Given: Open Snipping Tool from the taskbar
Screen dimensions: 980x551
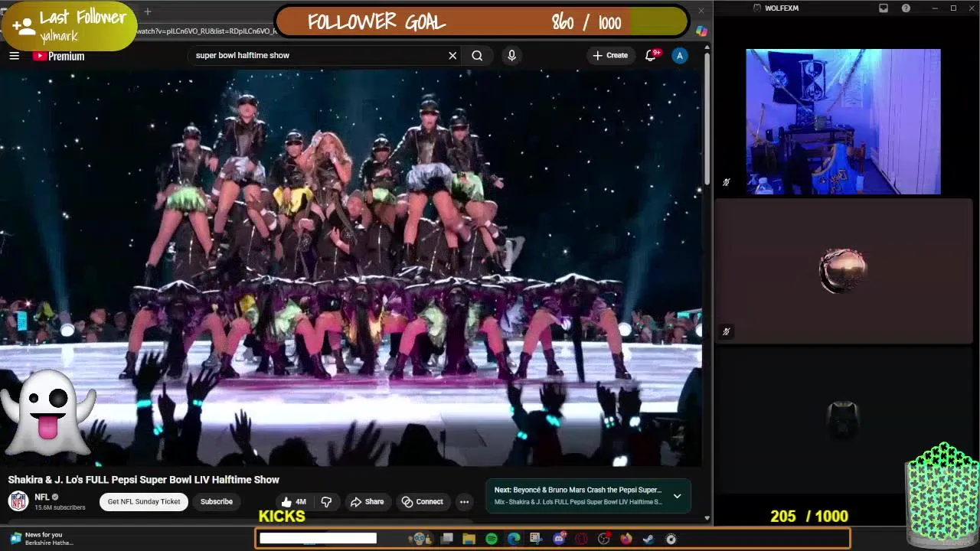Looking at the screenshot, I should [x=536, y=539].
